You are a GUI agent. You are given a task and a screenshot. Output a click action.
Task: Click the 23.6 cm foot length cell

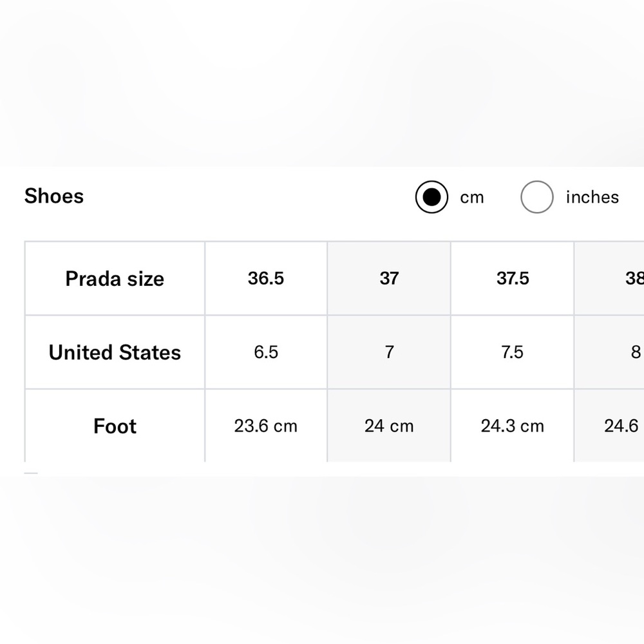tap(266, 426)
